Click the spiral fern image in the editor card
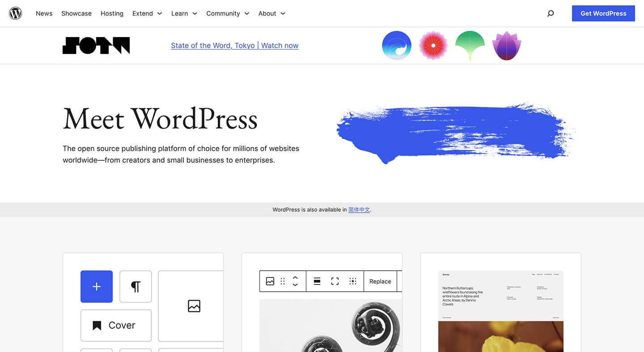Screen dimensions: 644x352 click(331, 326)
